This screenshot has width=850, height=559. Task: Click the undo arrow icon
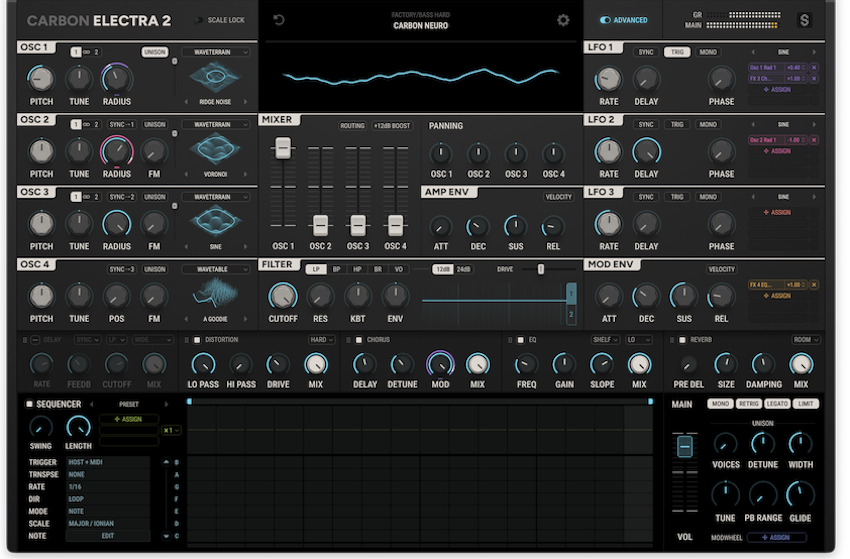(279, 20)
